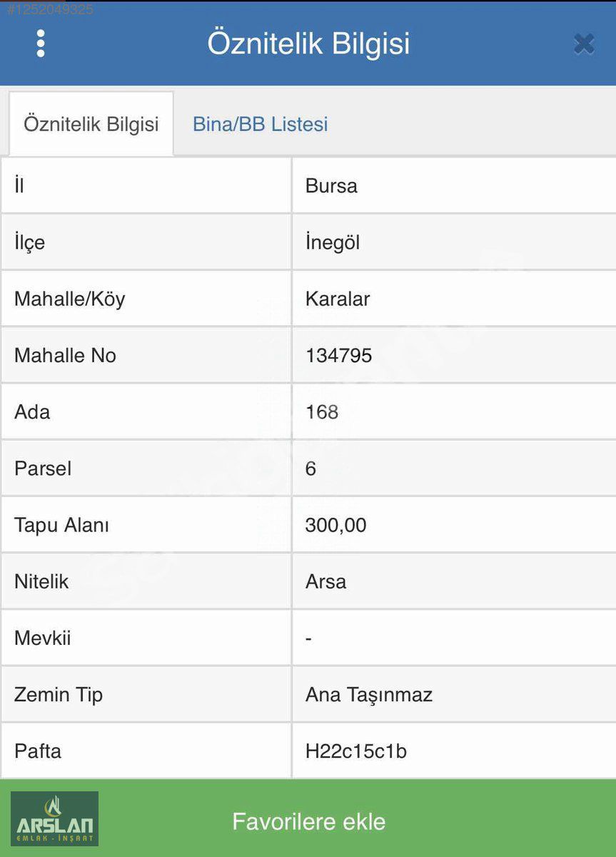Click the Nitelik value Arsa
This screenshot has height=857, width=616.
click(x=325, y=581)
